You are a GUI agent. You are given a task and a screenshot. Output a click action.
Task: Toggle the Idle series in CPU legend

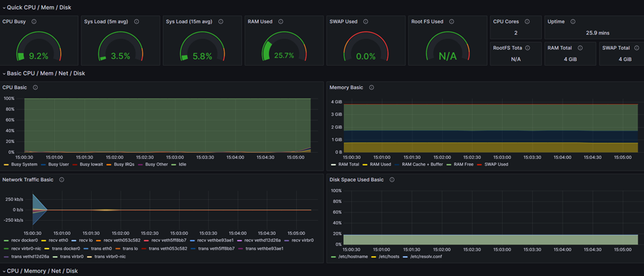(x=183, y=164)
